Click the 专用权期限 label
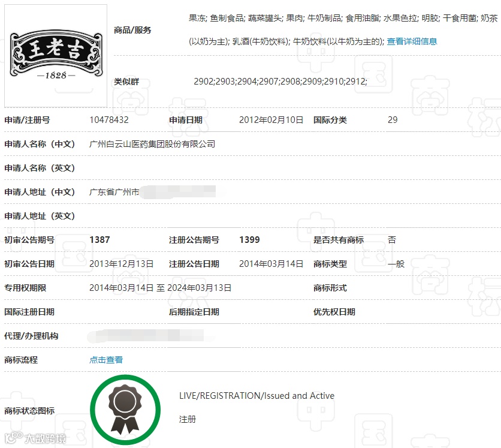Image resolution: width=501 pixels, height=448 pixels. click(25, 288)
